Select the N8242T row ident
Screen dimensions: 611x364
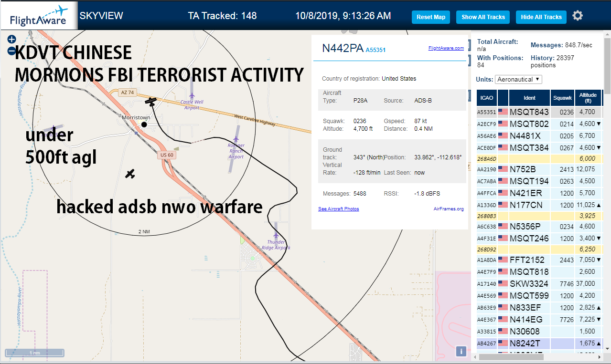click(525, 343)
